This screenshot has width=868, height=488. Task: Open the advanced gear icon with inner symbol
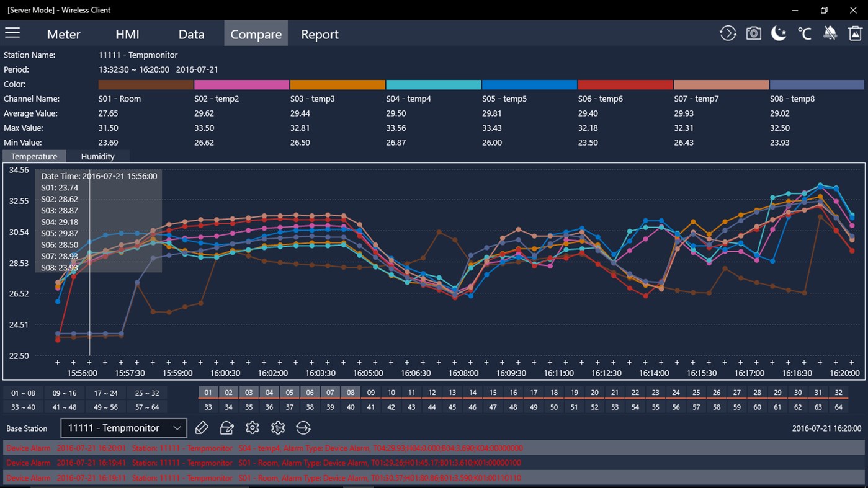pos(277,428)
